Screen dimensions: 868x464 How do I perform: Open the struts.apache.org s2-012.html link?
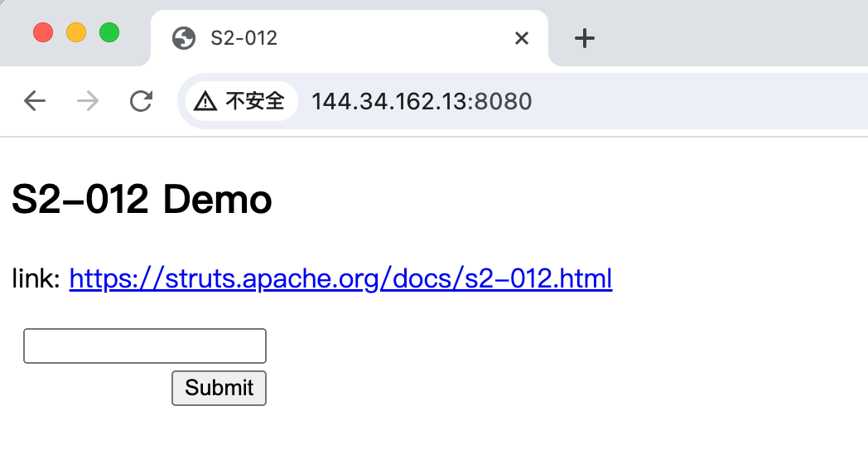click(340, 279)
